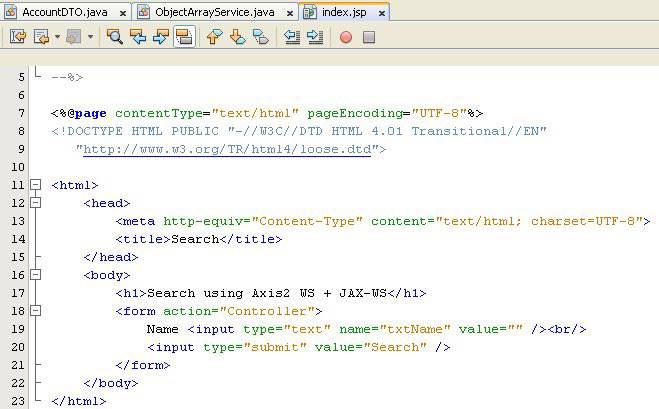Click the --%> comment end
659x409 pixels.
[67, 77]
